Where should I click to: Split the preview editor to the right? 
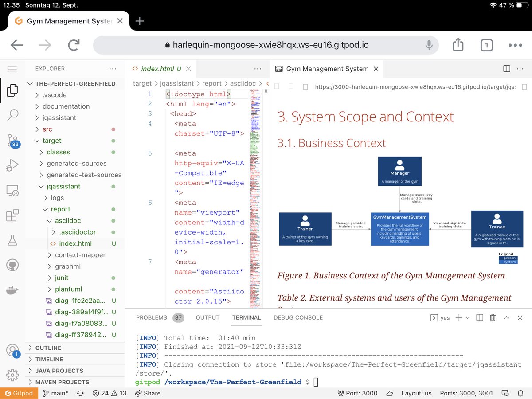pyautogui.click(x=507, y=69)
